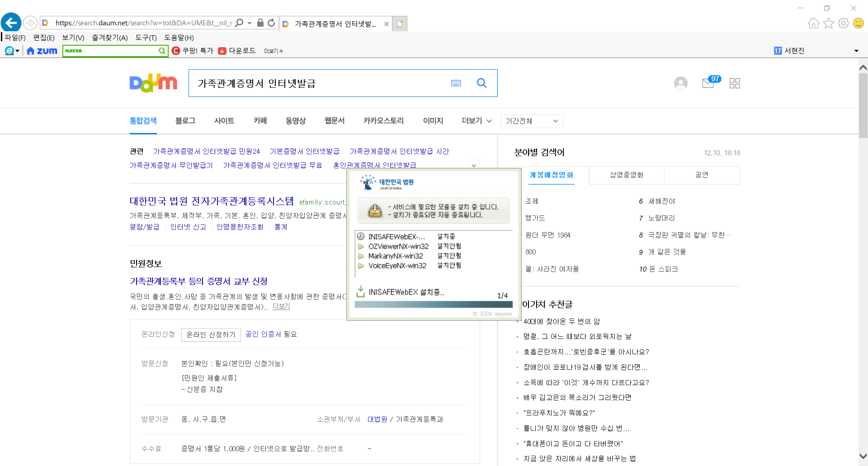Click related search 기본증명서 인터넷발급
Screen dimensions: 868x466
coord(304,151)
